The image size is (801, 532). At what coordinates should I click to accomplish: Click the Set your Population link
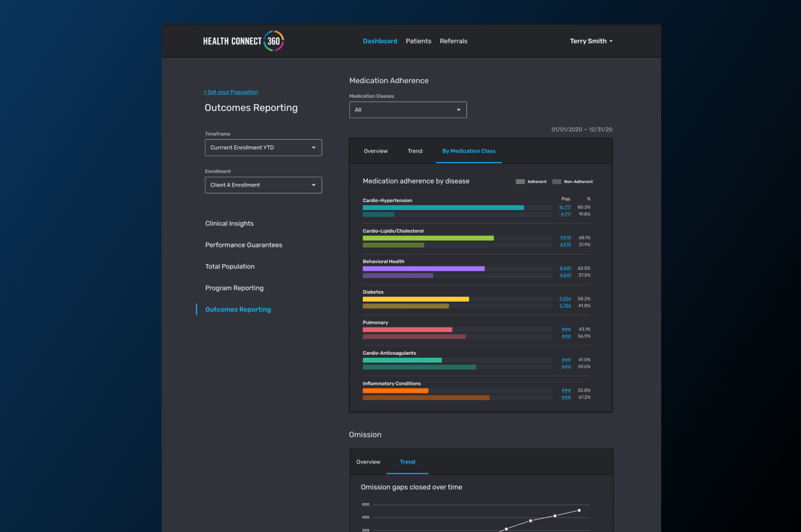click(231, 92)
